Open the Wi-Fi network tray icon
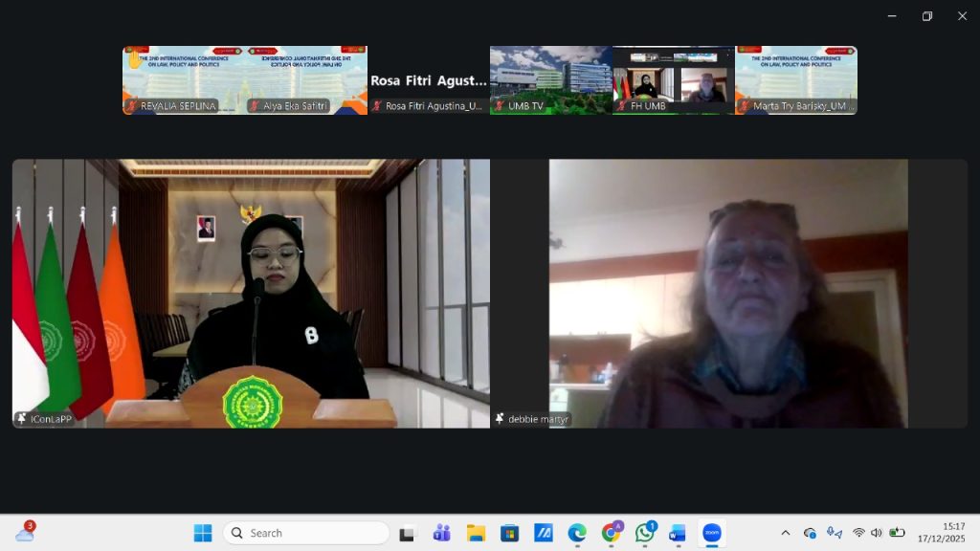The image size is (980, 551). click(858, 533)
